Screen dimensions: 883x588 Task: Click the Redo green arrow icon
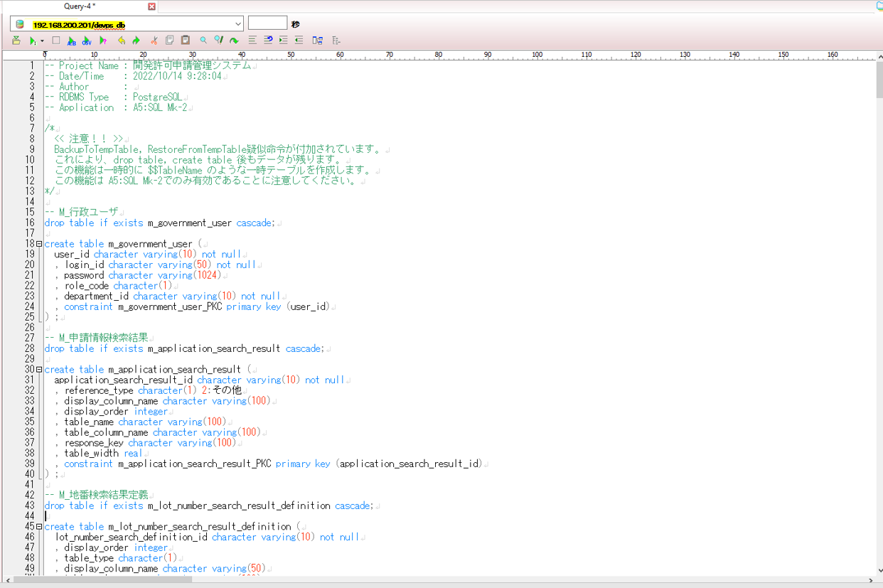point(137,41)
